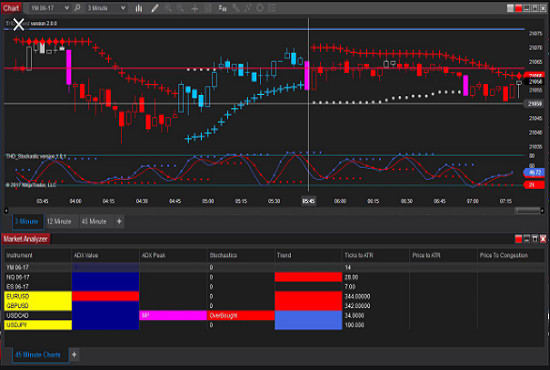Click the red interval link square in the Chart window
The image size is (550, 370).
518,8
